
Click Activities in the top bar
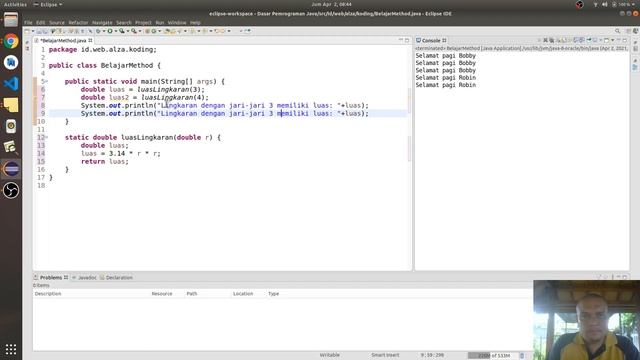15,4
